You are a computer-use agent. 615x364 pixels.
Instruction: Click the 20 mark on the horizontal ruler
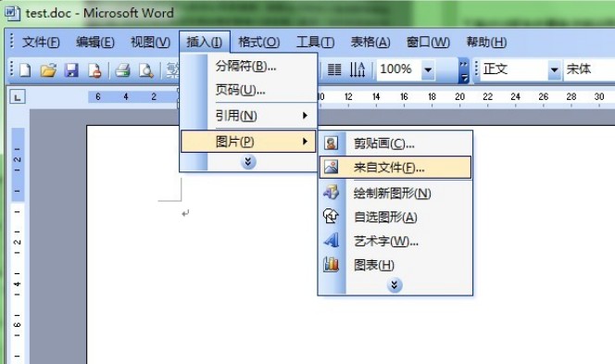pyautogui.click(x=459, y=96)
